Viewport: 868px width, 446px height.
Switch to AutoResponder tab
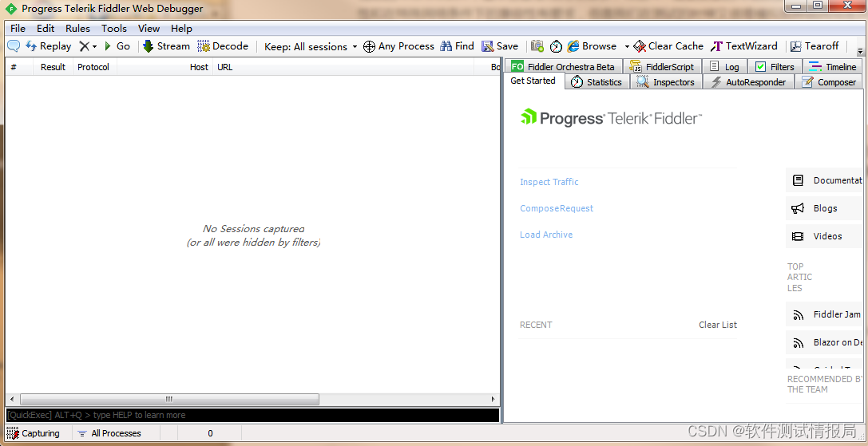click(748, 82)
